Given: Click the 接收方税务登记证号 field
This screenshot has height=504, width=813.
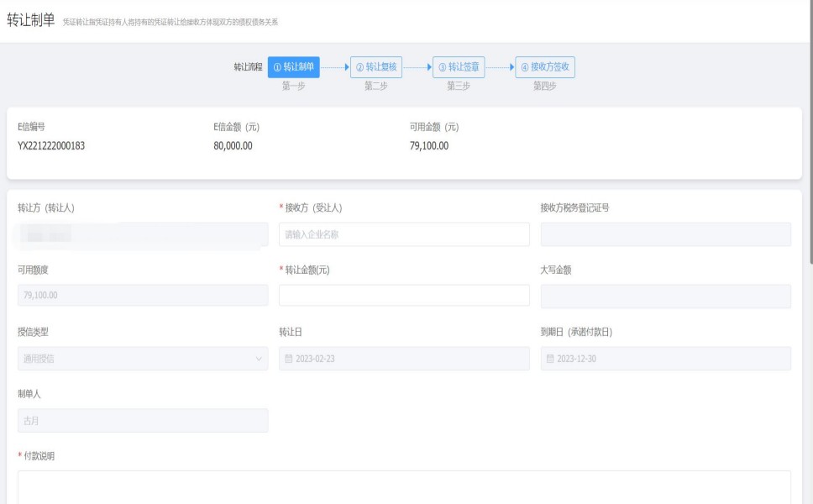Looking at the screenshot, I should tap(665, 234).
